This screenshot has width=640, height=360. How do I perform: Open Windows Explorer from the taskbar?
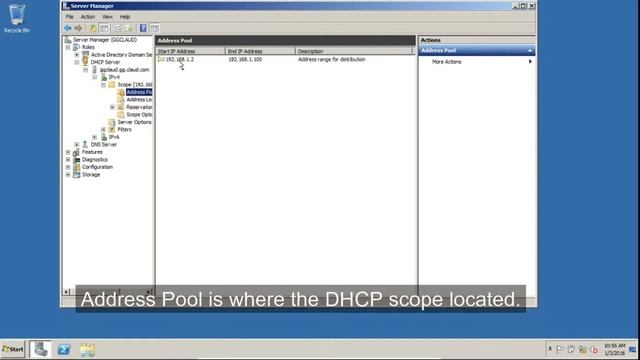87,349
